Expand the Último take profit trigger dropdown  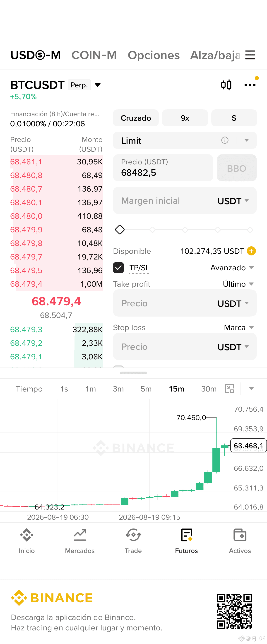point(238,284)
